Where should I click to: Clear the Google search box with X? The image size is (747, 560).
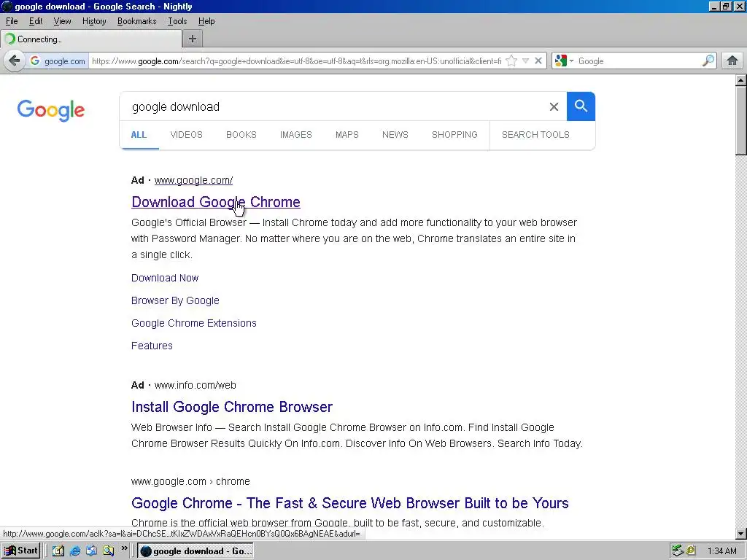(x=554, y=106)
